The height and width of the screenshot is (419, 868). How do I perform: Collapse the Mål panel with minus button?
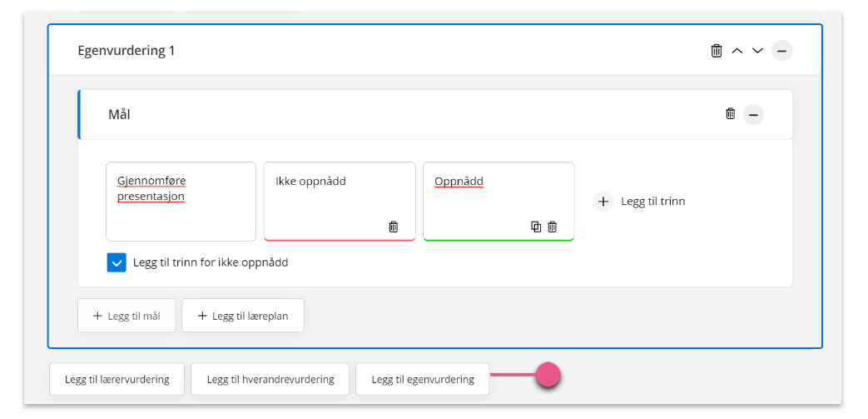753,115
